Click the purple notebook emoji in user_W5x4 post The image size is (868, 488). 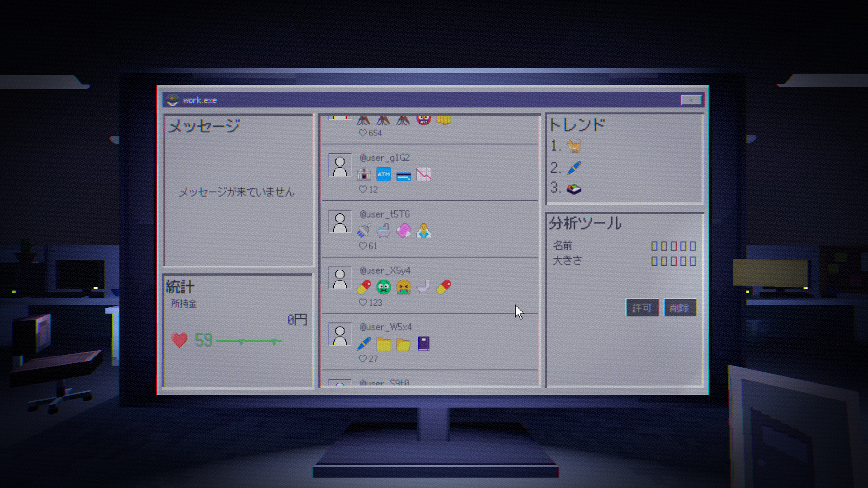[424, 343]
